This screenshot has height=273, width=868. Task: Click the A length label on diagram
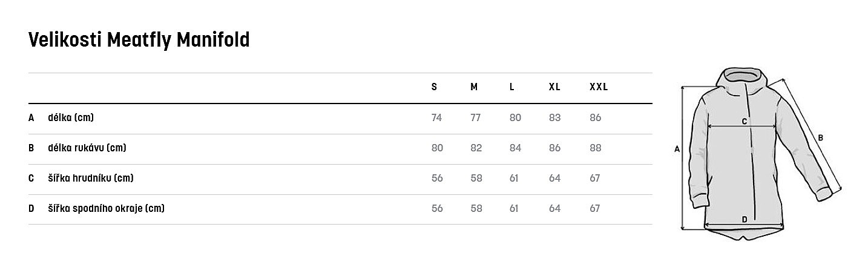pyautogui.click(x=677, y=148)
